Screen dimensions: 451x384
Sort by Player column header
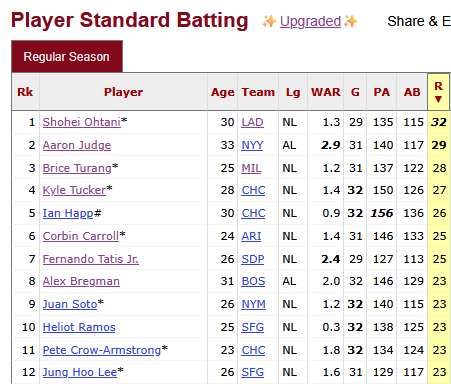click(x=123, y=92)
